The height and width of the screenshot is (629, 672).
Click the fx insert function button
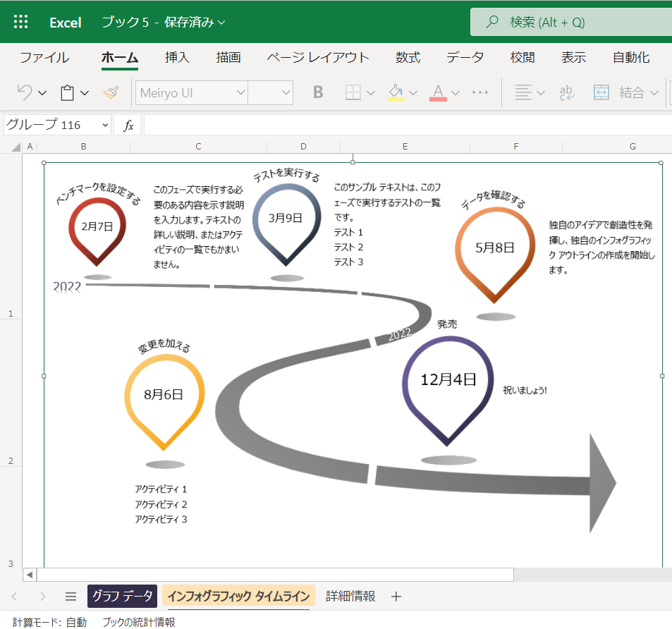click(128, 125)
